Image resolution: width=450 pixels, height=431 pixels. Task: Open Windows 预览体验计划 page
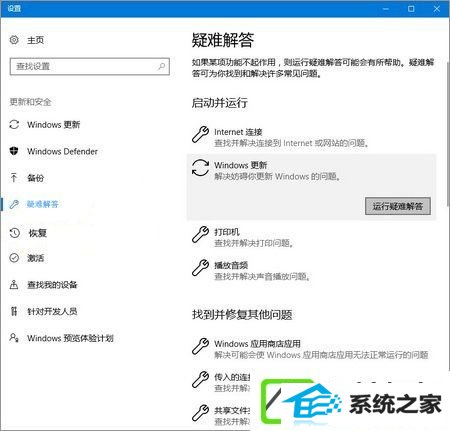[x=70, y=338]
